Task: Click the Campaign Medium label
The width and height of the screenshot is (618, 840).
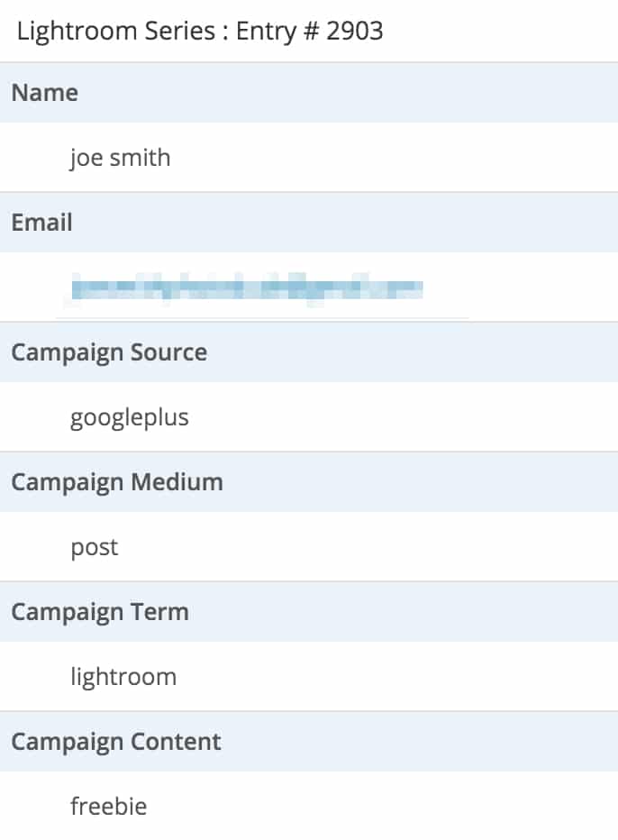Action: tap(117, 483)
